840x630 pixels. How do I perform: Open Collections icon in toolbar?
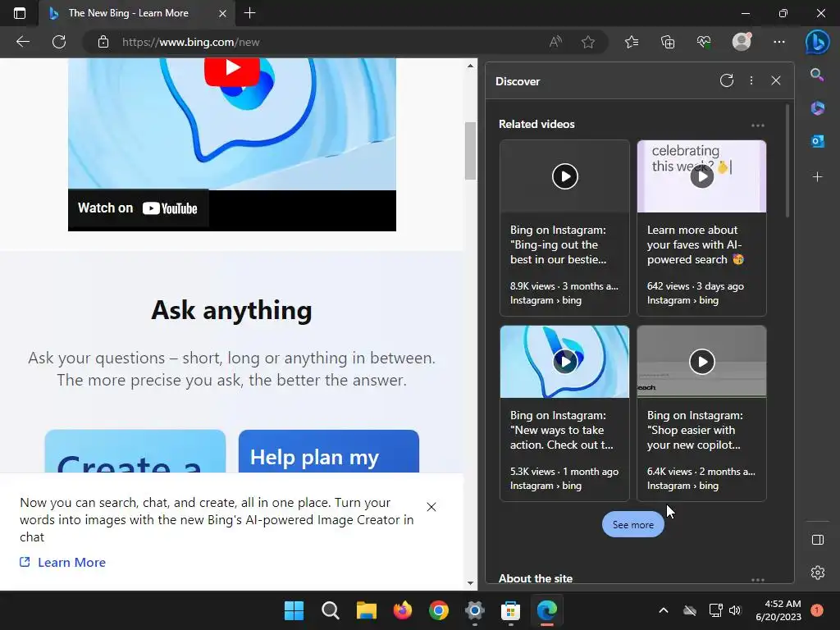(668, 42)
